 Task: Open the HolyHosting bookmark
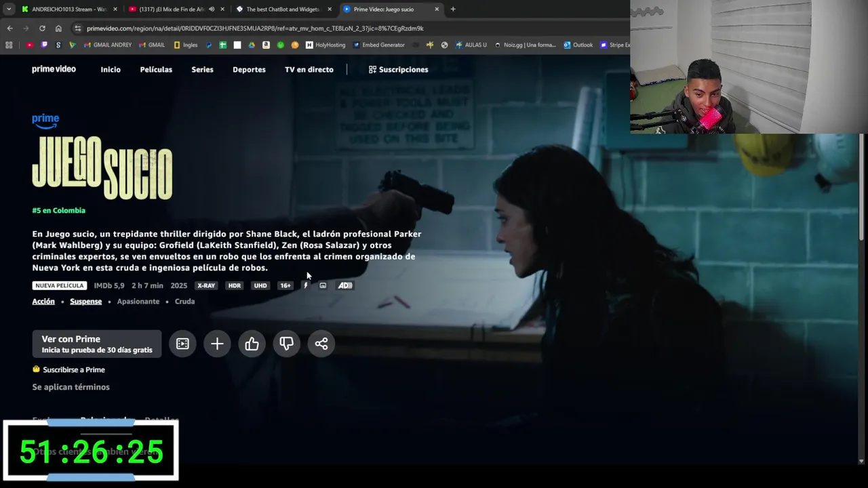[x=325, y=45]
